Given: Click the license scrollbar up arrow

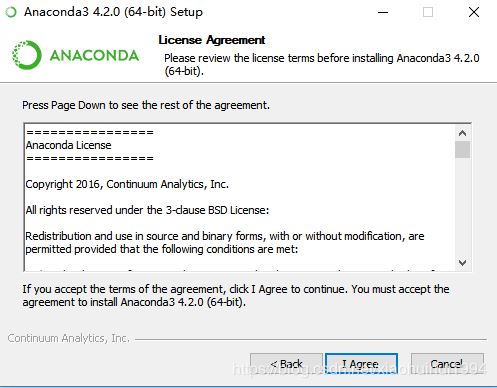Looking at the screenshot, I should 462,133.
